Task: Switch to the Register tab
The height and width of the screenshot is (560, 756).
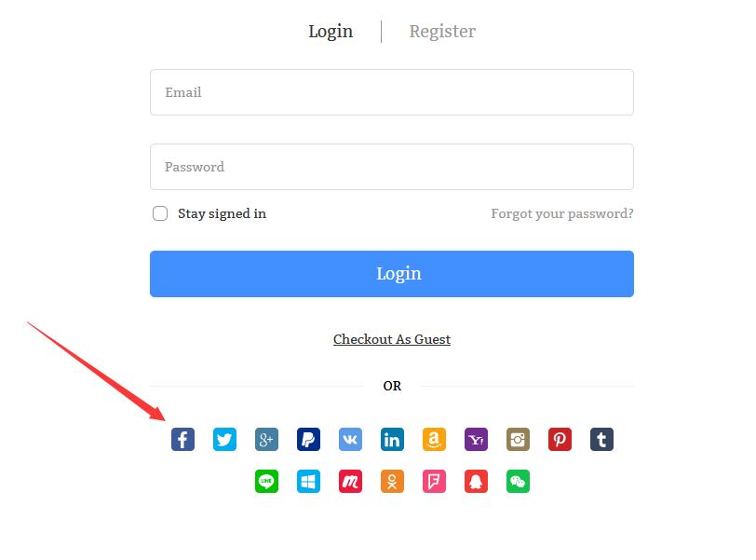Action: [x=442, y=31]
